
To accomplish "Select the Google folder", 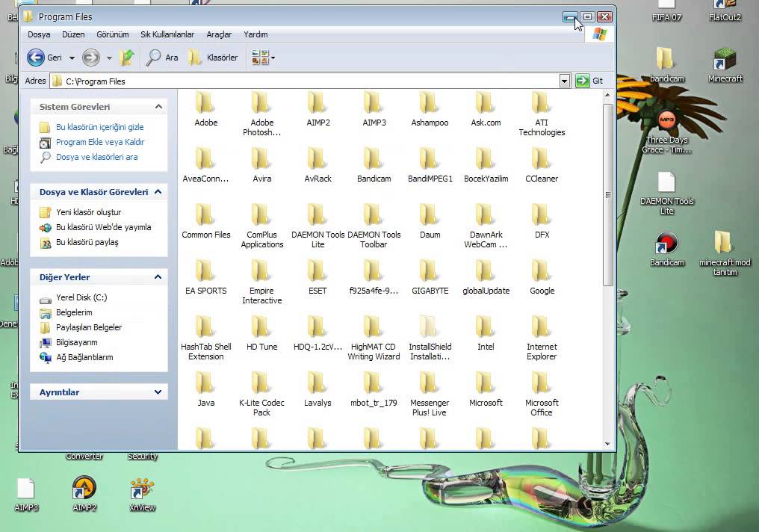I will pos(542,278).
